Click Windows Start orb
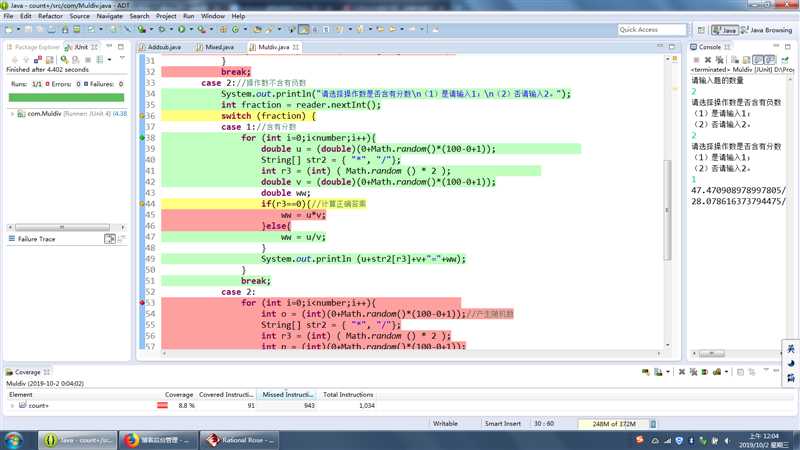The image size is (800, 450). (13, 440)
